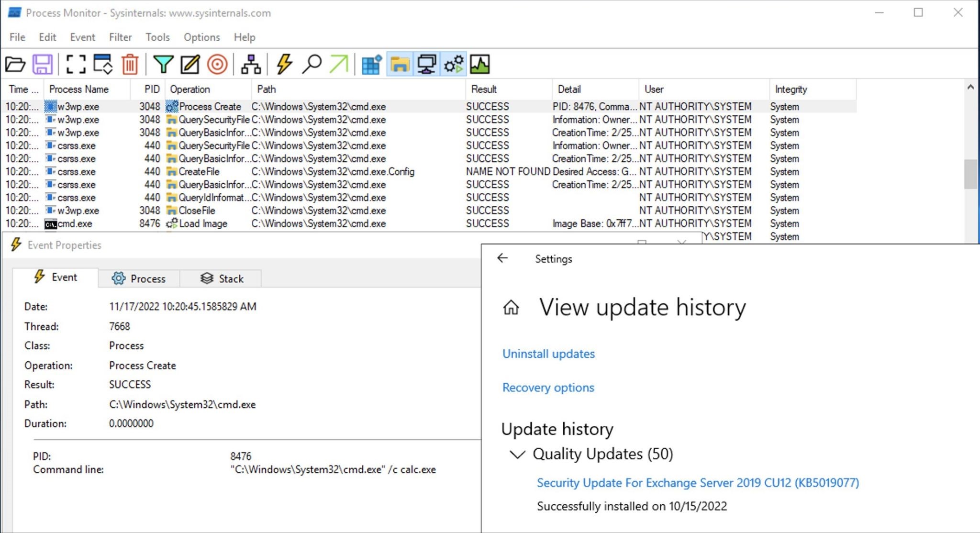The height and width of the screenshot is (533, 980).
Task: Minimize the Process Monitor window
Action: [x=879, y=13]
